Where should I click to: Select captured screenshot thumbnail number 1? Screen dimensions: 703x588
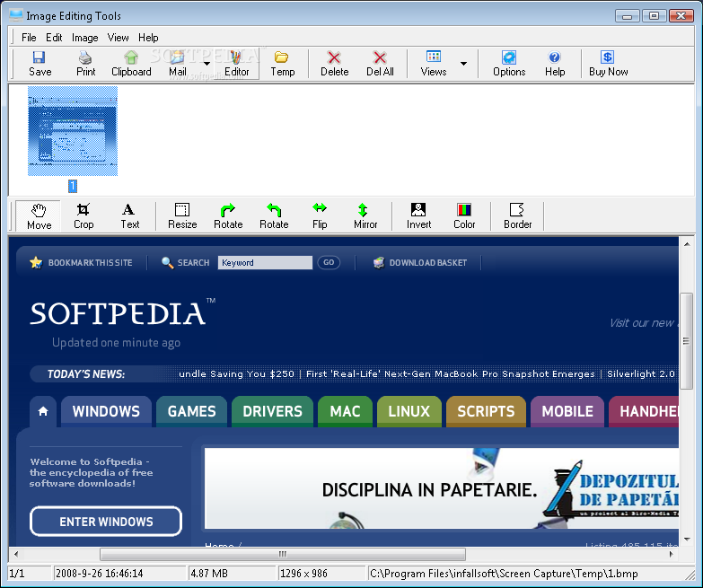pos(73,131)
